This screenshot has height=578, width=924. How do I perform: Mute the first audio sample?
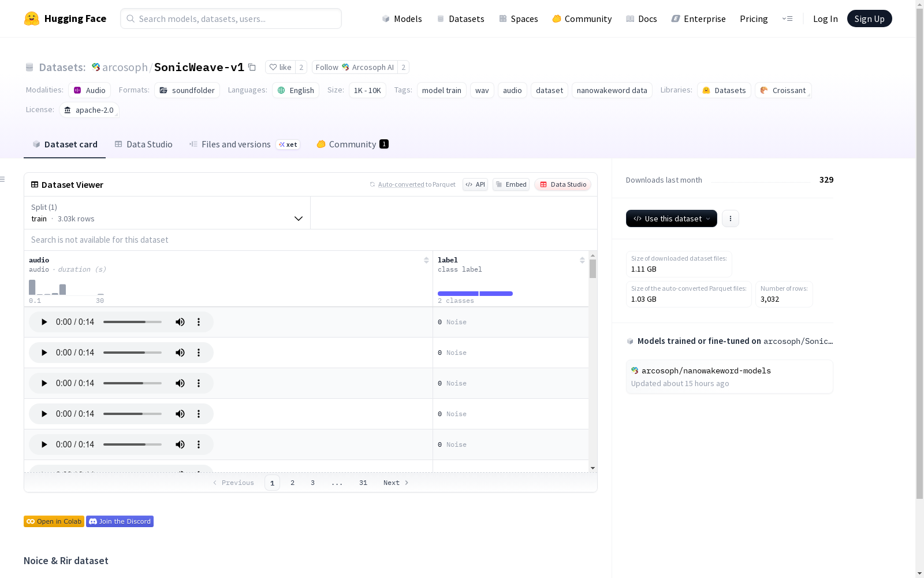click(x=180, y=322)
